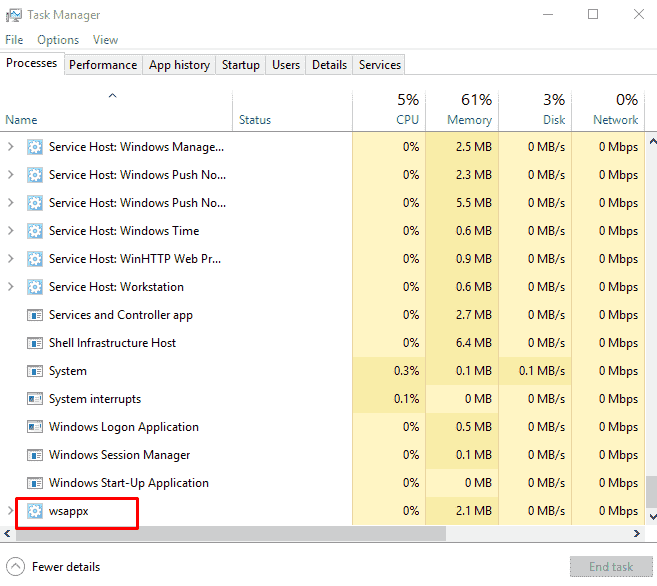This screenshot has height=586, width=657.
Task: Click the 2.1 MB memory value for wsappx
Action: pyautogui.click(x=474, y=511)
